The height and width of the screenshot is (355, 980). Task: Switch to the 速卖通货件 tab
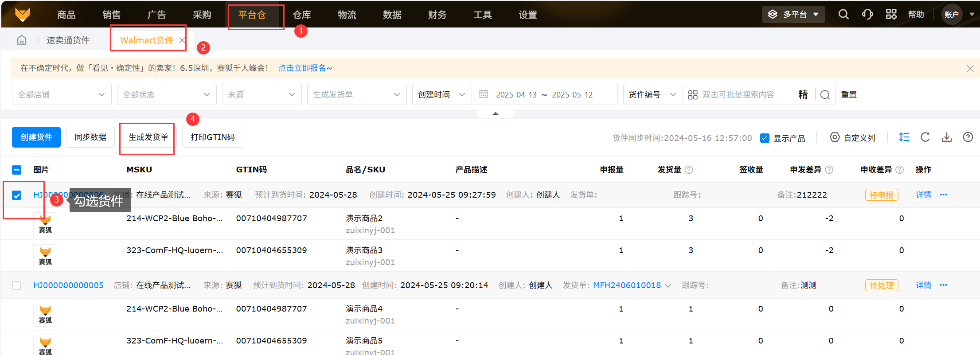[x=68, y=40]
